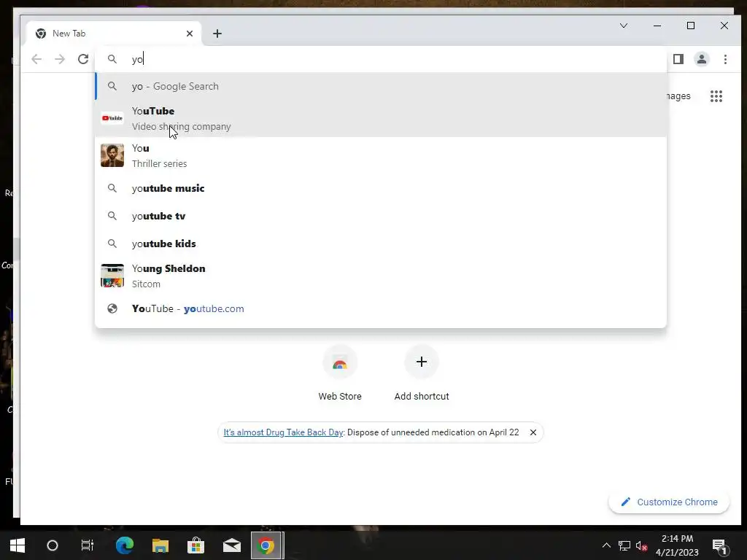Expand the tab search chevron
Screen dimensions: 747x560
(x=624, y=26)
